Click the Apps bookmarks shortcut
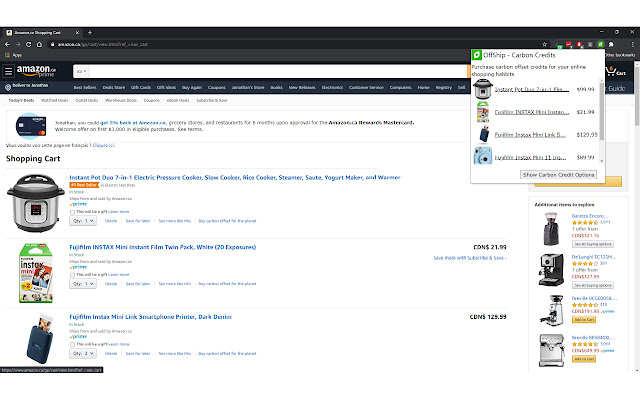This screenshot has width=640, height=400. [x=13, y=55]
